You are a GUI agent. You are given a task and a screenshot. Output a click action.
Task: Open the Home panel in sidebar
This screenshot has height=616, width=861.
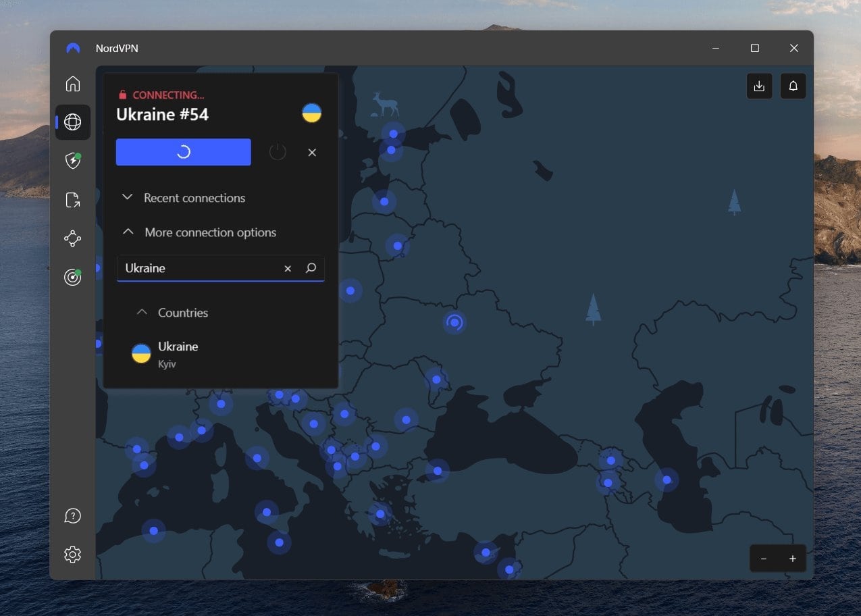(72, 83)
